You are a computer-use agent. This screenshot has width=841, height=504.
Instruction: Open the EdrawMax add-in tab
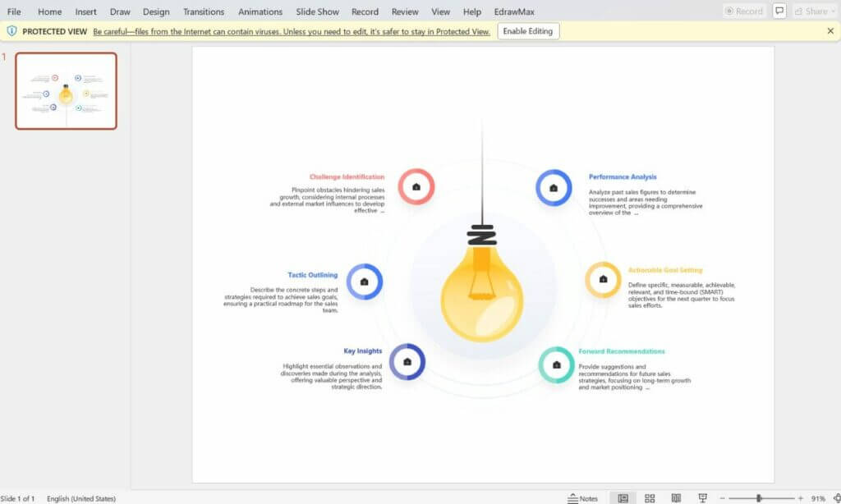[x=514, y=11]
